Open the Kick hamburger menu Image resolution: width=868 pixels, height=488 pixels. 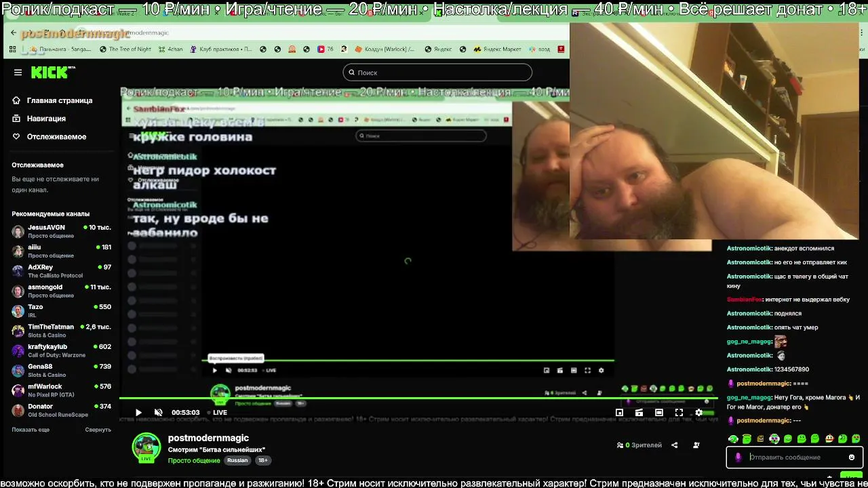(x=18, y=73)
